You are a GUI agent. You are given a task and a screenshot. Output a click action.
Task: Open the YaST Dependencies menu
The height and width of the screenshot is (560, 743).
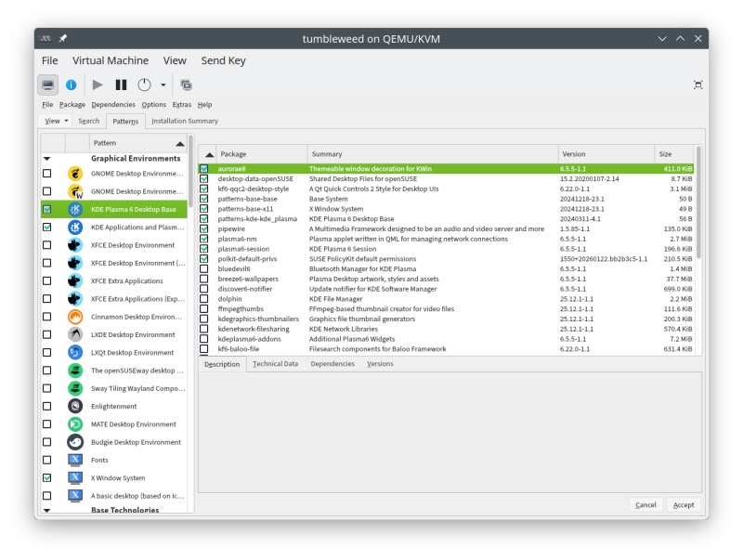[x=113, y=105]
